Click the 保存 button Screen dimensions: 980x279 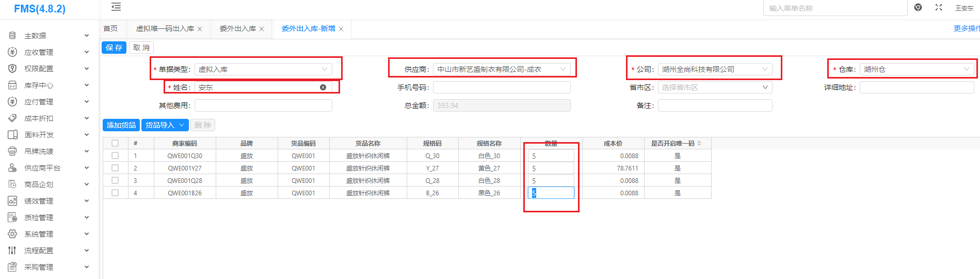coord(114,48)
